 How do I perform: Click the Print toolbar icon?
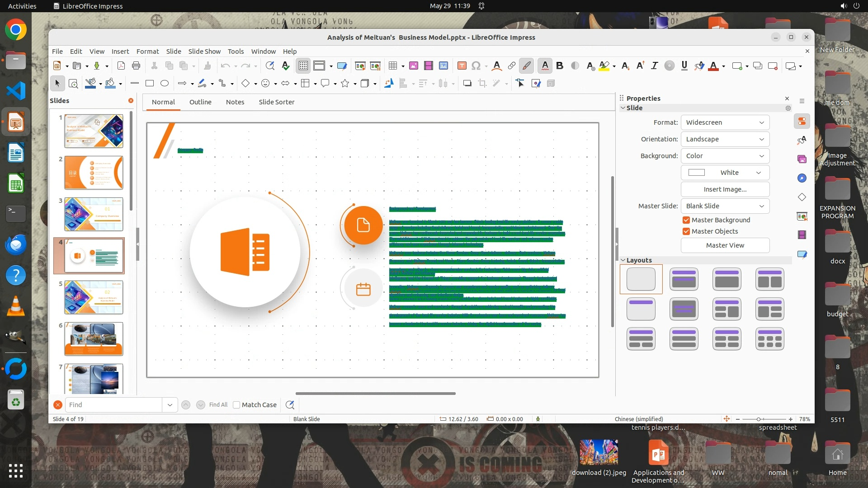[136, 66]
